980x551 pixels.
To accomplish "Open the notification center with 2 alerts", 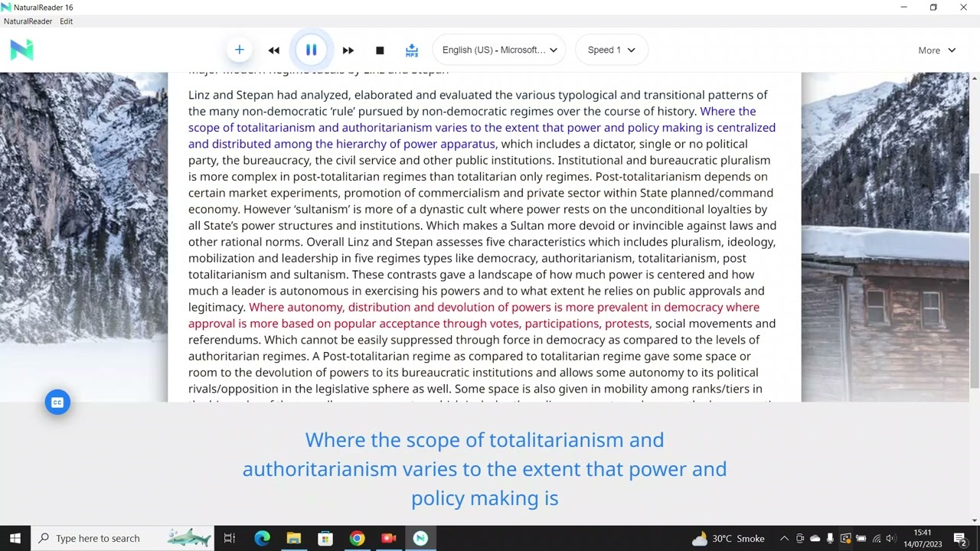I will 960,539.
